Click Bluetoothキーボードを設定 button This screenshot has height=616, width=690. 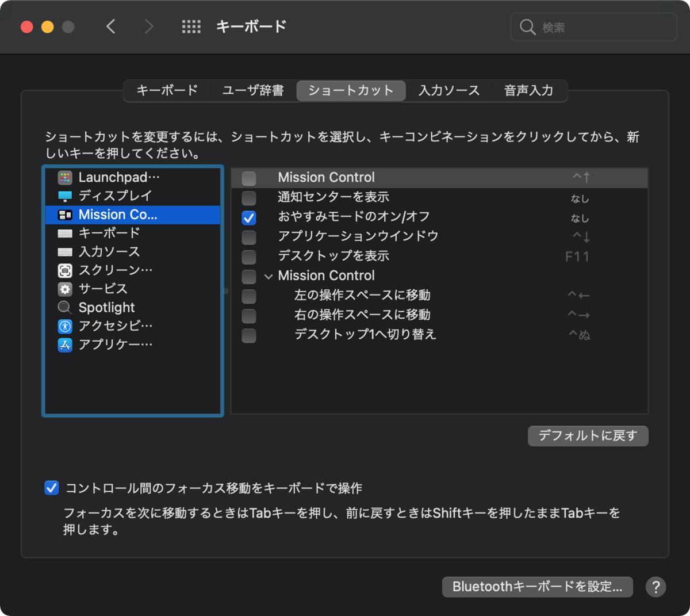(x=536, y=587)
